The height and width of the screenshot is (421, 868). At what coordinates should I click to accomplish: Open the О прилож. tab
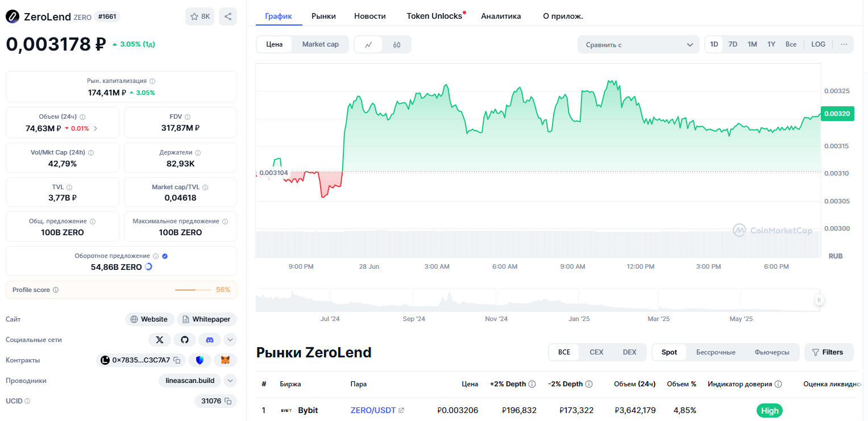point(563,16)
